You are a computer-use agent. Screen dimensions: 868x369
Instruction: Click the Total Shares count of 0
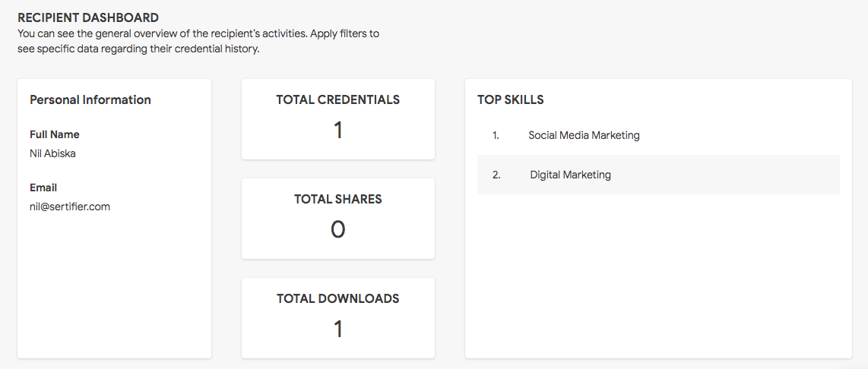337,229
